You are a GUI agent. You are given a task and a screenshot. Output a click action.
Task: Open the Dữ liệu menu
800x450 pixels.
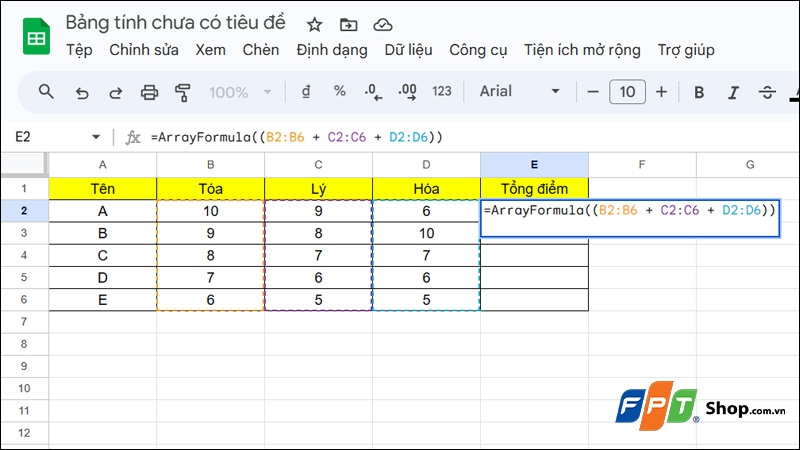point(408,50)
